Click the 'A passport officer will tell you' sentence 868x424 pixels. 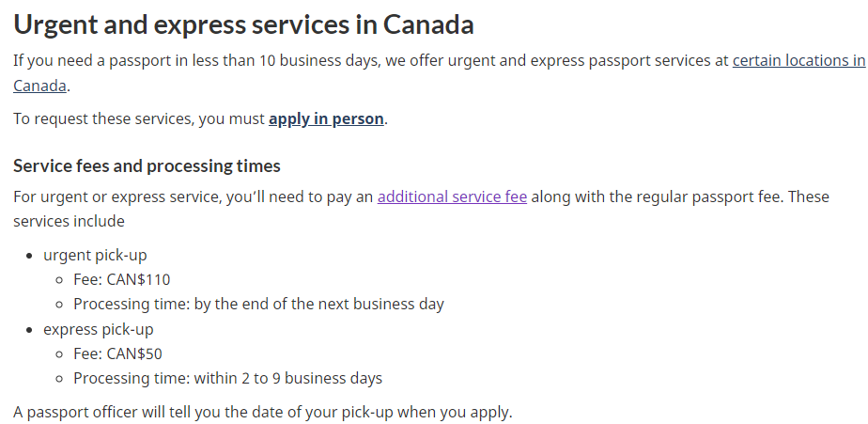click(263, 413)
